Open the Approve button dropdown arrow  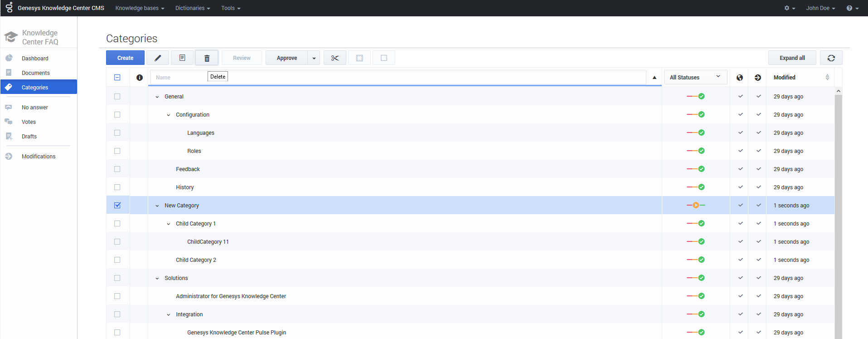(x=314, y=58)
